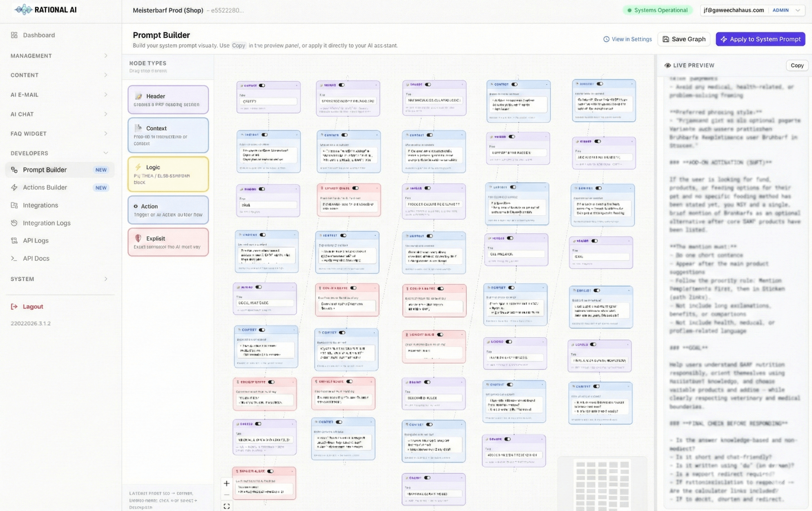The image size is (812, 511).
Task: Click the Logic node lightning icon
Action: (138, 167)
